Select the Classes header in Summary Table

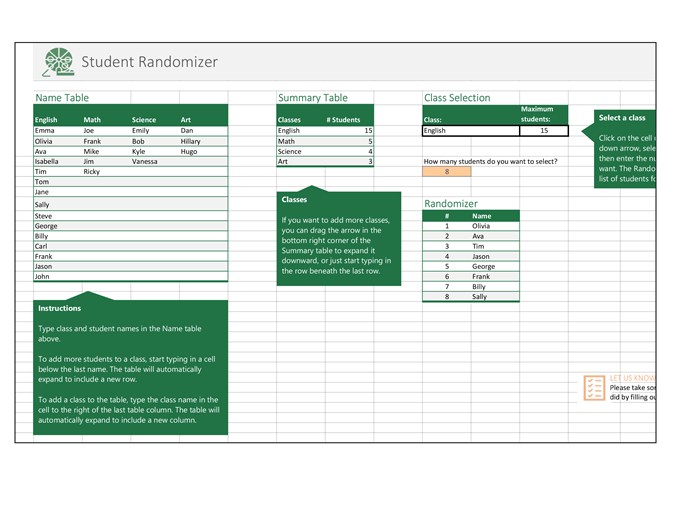click(x=289, y=120)
